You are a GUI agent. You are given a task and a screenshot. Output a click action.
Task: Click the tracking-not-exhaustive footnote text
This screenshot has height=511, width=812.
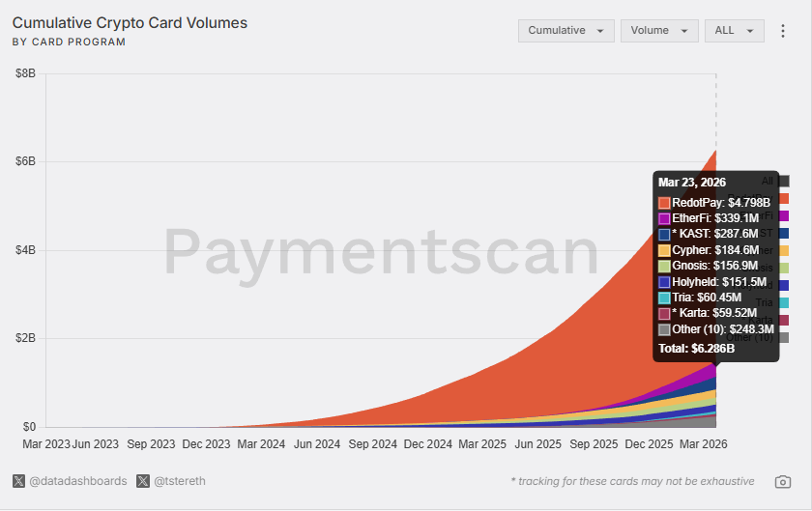click(x=632, y=481)
